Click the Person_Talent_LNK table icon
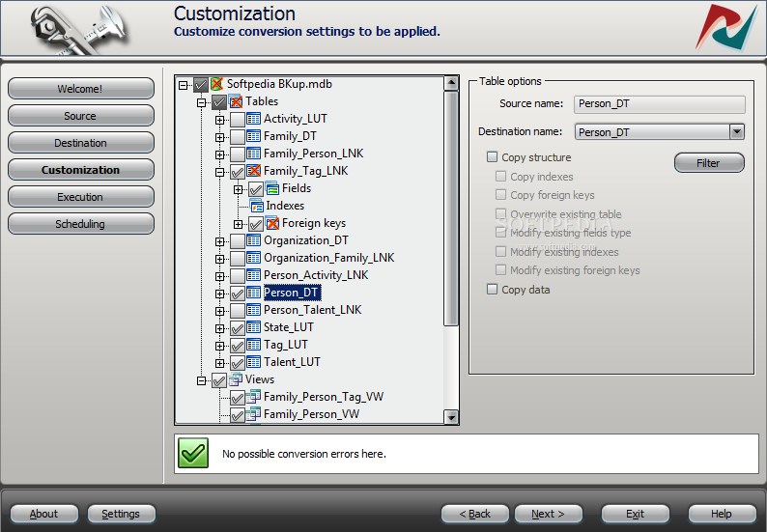This screenshot has height=532, width=767. pos(253,310)
